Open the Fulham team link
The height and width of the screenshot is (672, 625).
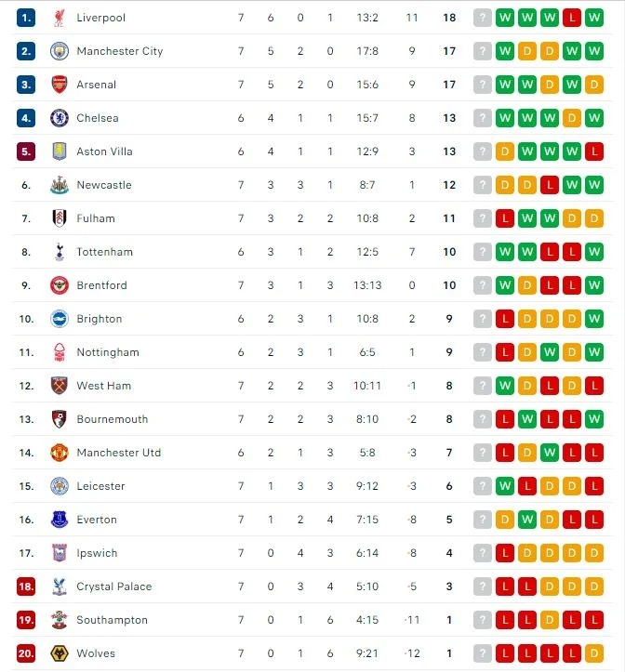click(96, 218)
